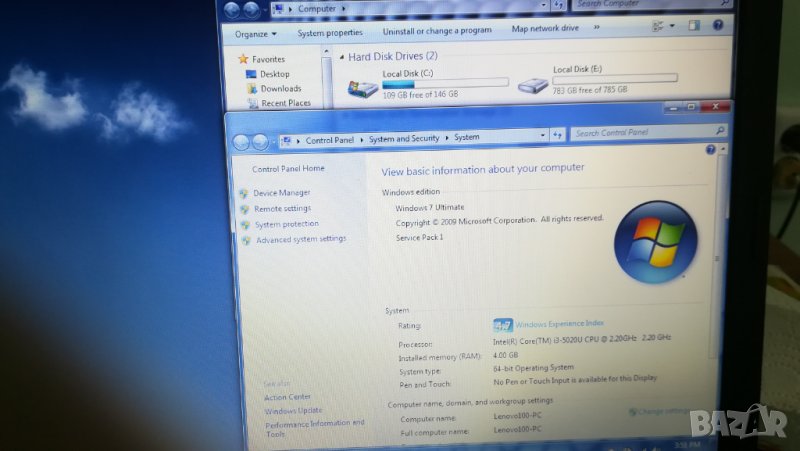Viewport: 800px width, 451px height.
Task: Open Local Disk (C:) drive icon
Action: pyautogui.click(x=362, y=88)
